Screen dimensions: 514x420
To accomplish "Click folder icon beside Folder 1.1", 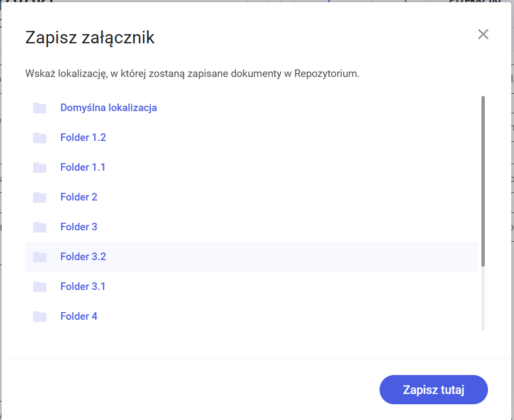I will coord(40,167).
